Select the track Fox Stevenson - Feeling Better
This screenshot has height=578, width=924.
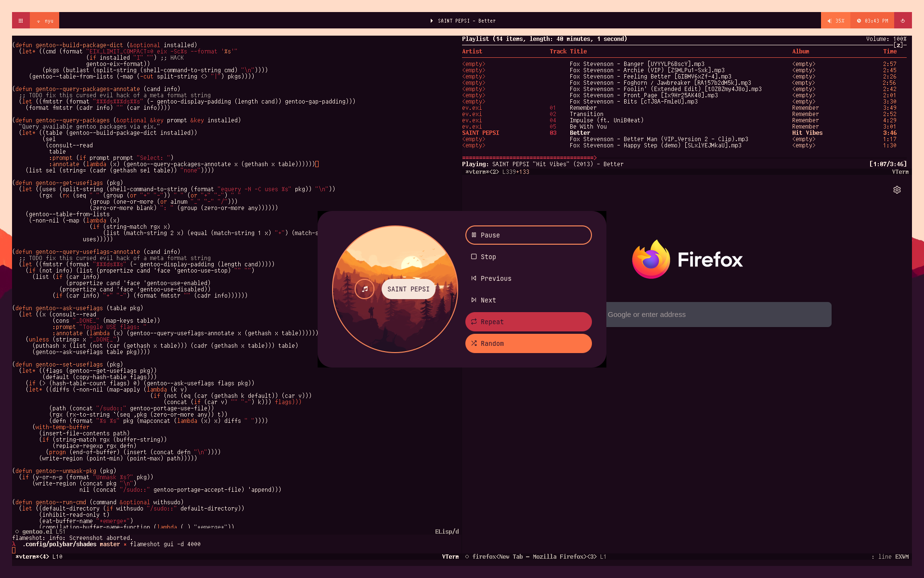pos(684,77)
